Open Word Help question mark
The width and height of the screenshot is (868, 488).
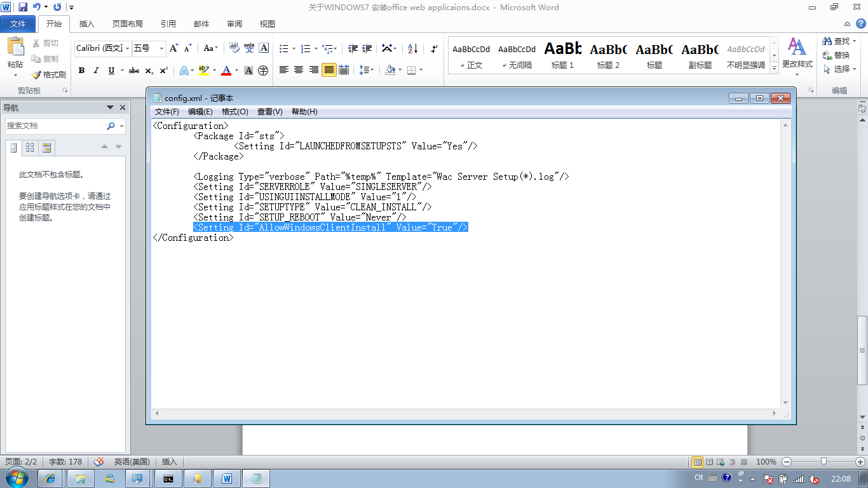pyautogui.click(x=860, y=24)
